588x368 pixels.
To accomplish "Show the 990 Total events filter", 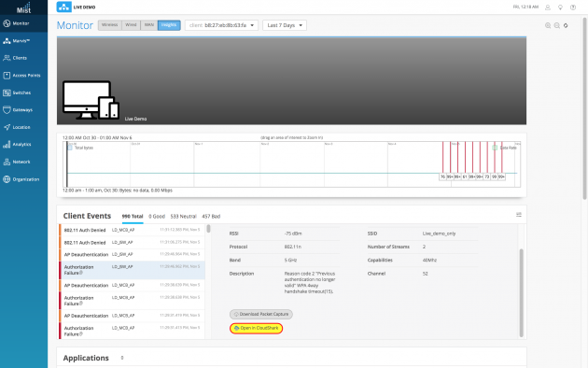I will (x=133, y=217).
